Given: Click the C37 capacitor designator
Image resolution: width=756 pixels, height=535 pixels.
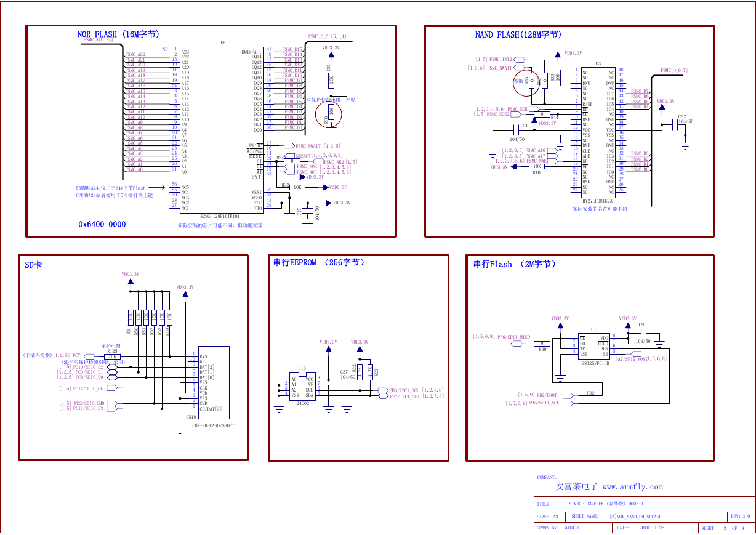Looking at the screenshot, I should pos(344,372).
